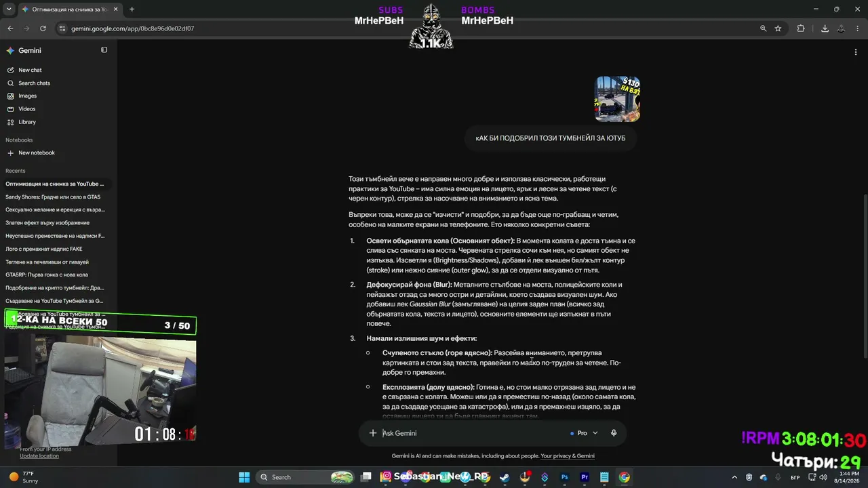868x488 pixels.
Task: Bookmark this page with the star
Action: point(778,28)
